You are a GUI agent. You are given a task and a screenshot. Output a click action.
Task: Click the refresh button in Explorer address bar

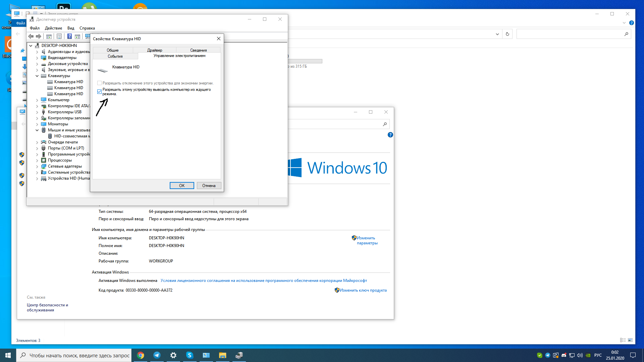coord(507,34)
